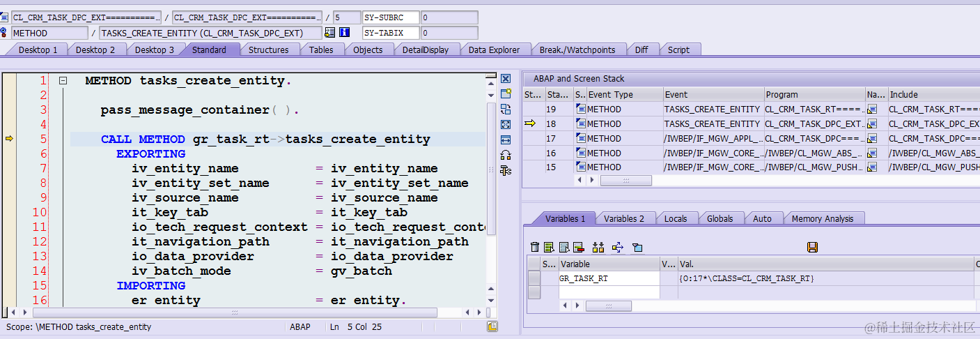Click the ABAP stack horizontal scrollbar thumb

[x=625, y=180]
